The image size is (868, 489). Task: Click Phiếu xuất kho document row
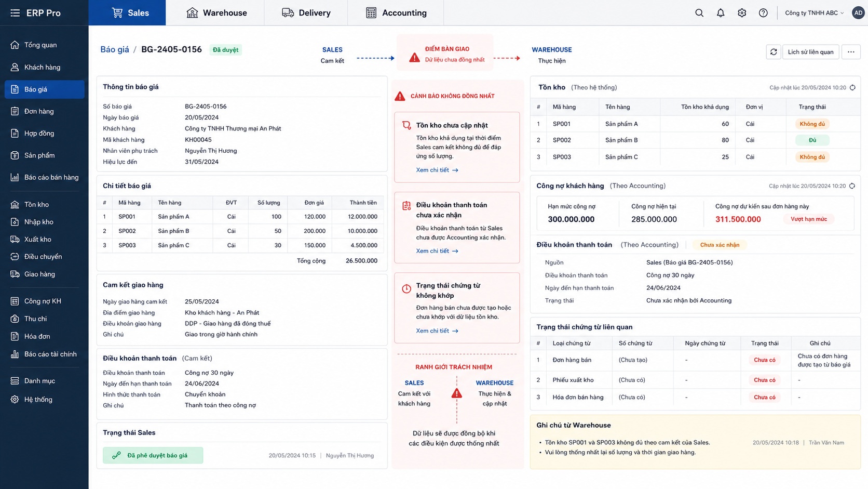pos(695,380)
